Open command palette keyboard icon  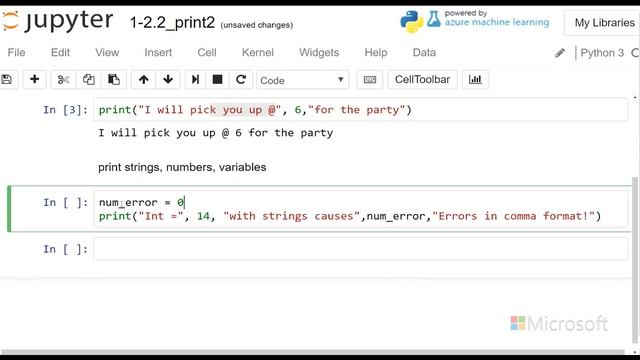pos(370,79)
